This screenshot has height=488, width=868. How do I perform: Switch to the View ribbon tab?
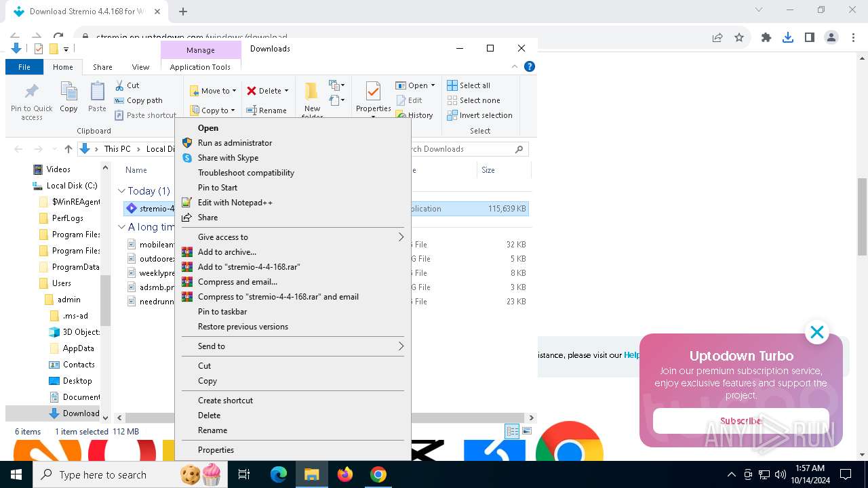tap(140, 67)
